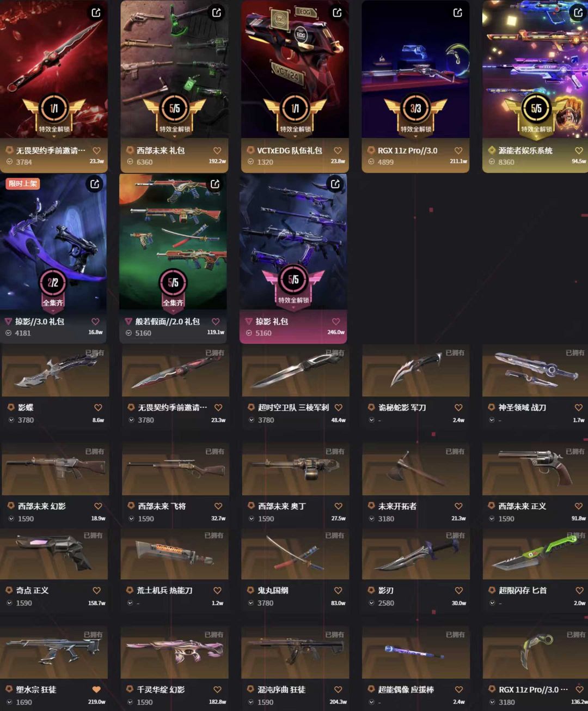Click share icon on 般若假面//2.0 礼包 card

(215, 184)
